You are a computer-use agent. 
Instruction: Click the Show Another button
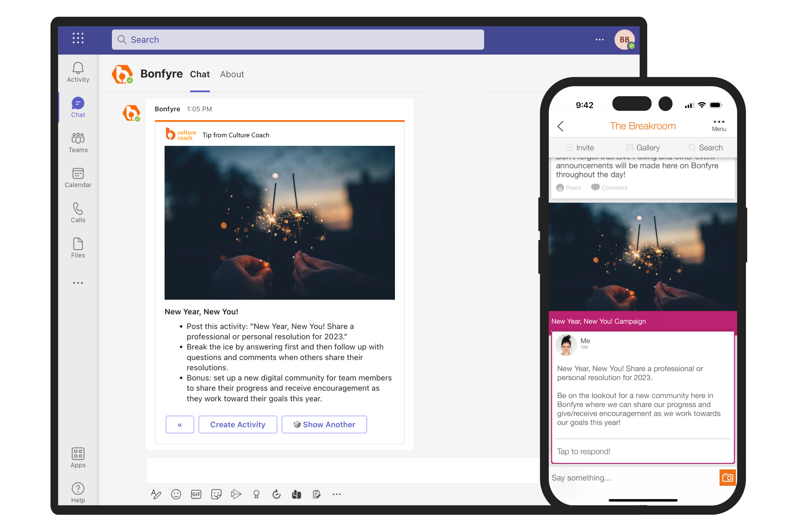(324, 424)
